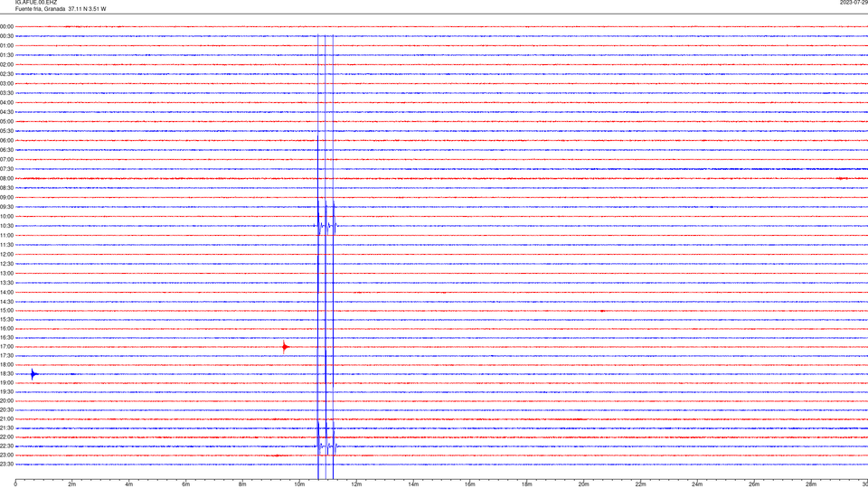This screenshot has height=488, width=868.
Task: Click the 00:00 time label
Action: pos(6,26)
